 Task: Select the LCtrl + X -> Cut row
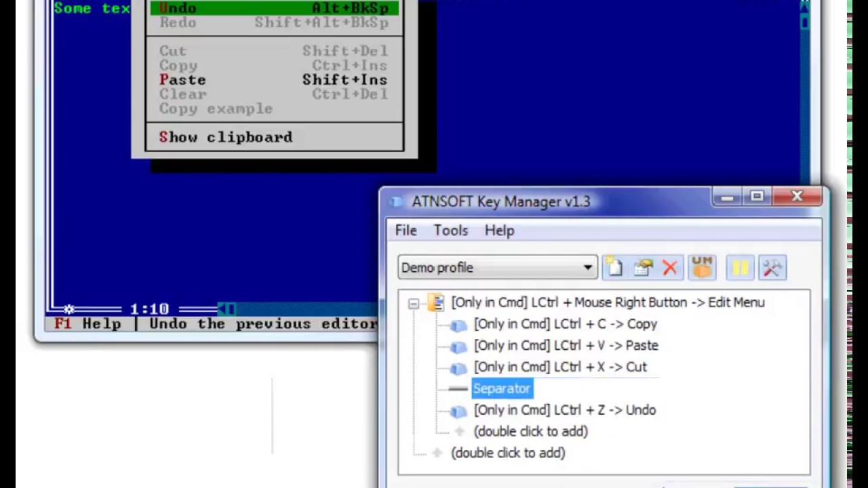(560, 367)
